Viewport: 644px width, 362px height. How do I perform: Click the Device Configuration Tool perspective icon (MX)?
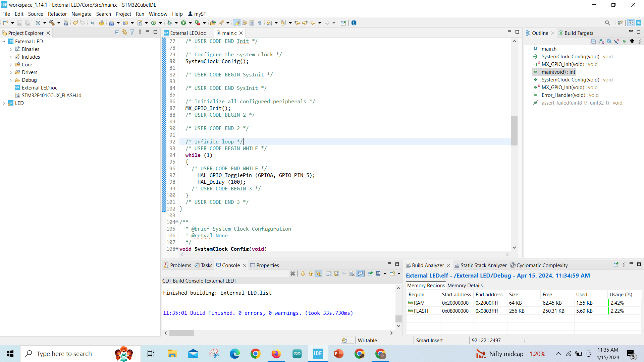[x=639, y=23]
